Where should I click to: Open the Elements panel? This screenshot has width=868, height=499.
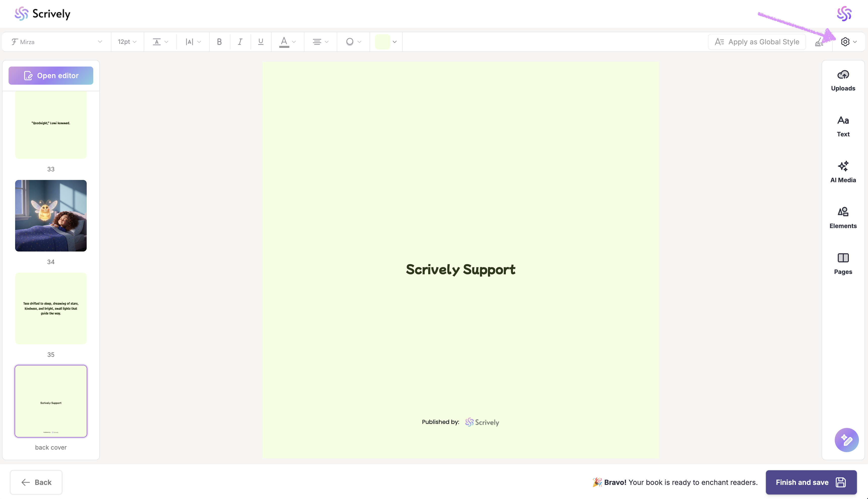click(x=843, y=218)
